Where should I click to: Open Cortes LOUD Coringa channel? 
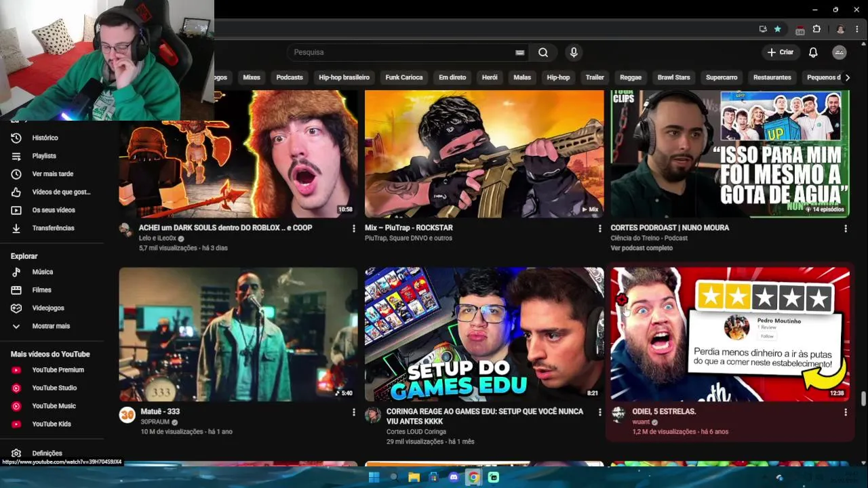416,432
